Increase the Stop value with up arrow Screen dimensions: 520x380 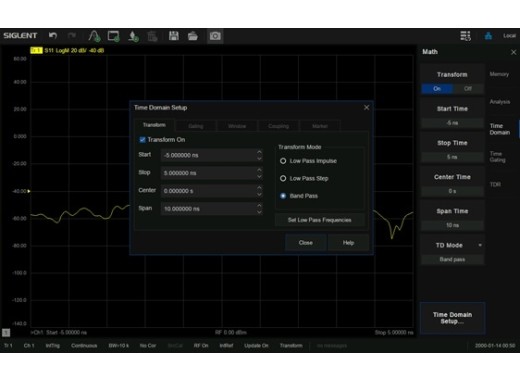[x=259, y=170]
